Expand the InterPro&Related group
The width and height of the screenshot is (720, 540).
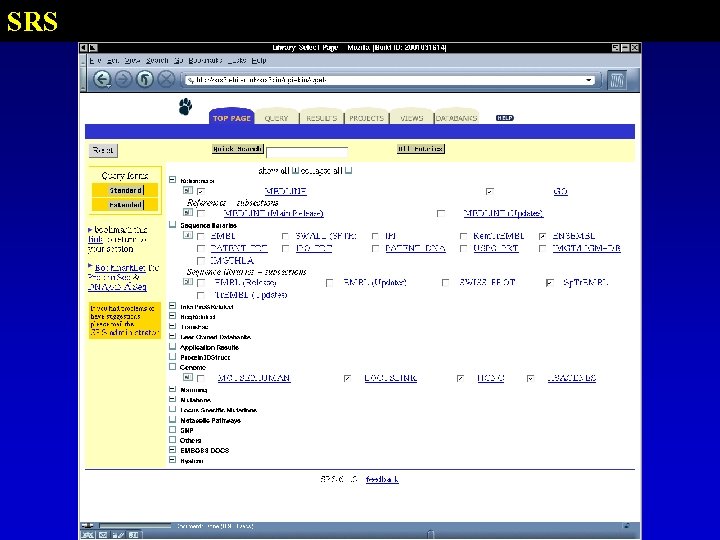coord(173,306)
